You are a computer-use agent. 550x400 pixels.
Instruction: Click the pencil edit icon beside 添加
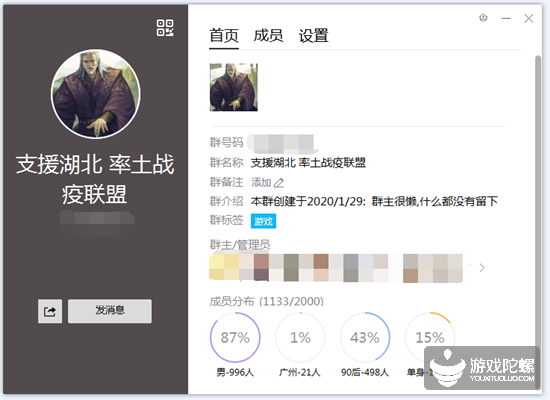pyautogui.click(x=279, y=183)
